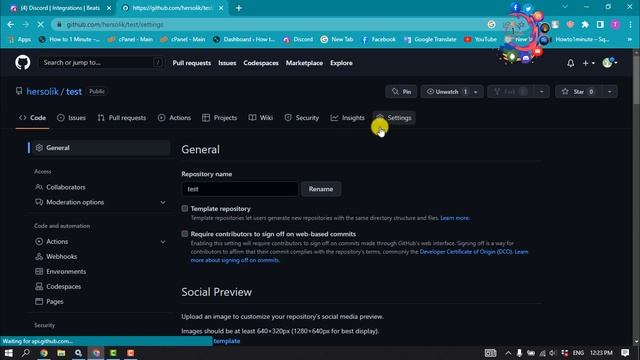Enable Template repository checkbox
640x360 pixels.
point(185,209)
